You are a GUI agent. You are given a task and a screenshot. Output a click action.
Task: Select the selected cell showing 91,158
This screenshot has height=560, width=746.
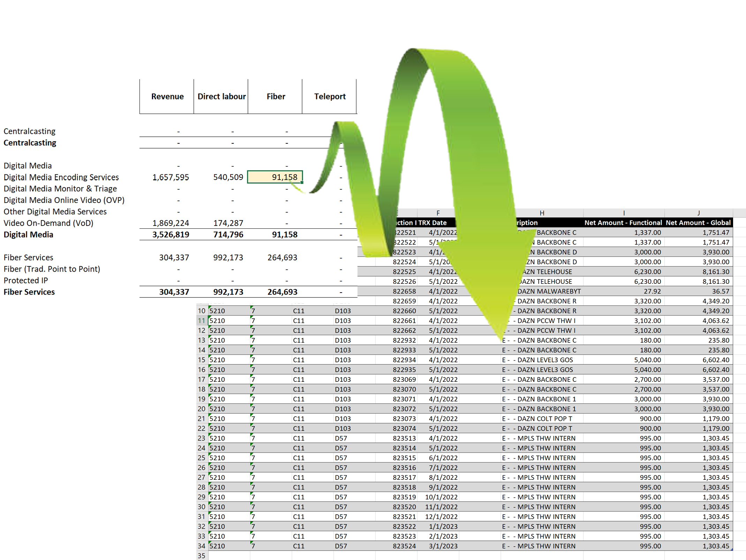[276, 177]
